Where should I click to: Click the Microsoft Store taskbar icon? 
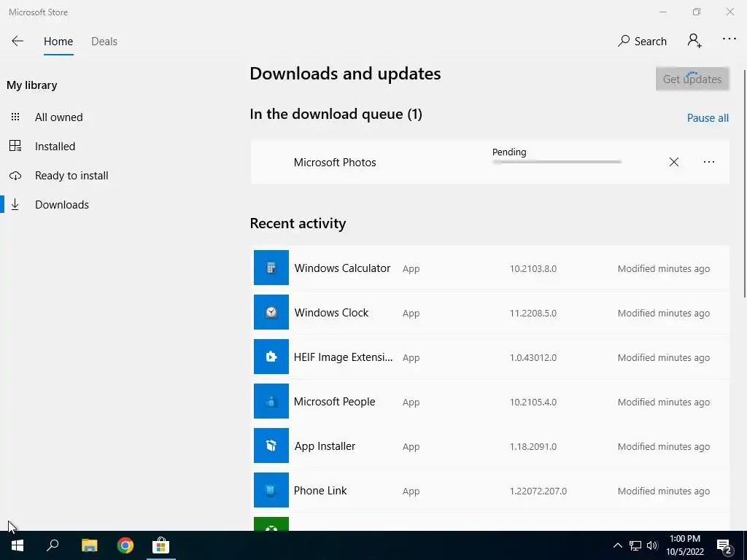click(161, 545)
